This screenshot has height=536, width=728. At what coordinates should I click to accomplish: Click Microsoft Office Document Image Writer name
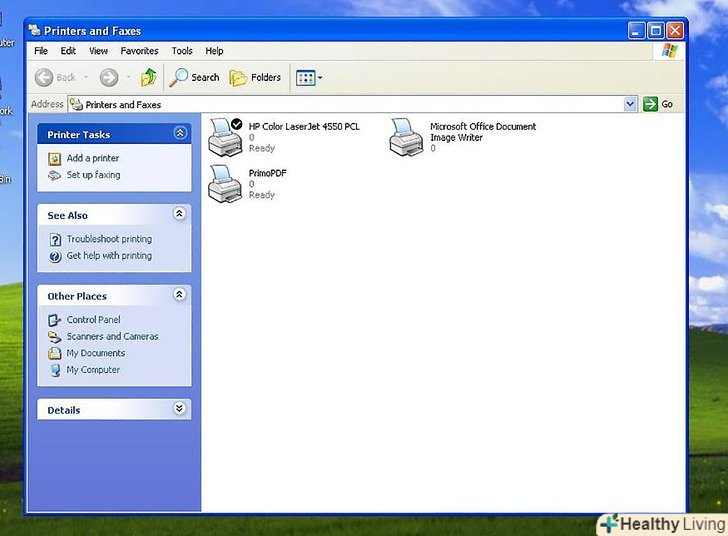483,132
